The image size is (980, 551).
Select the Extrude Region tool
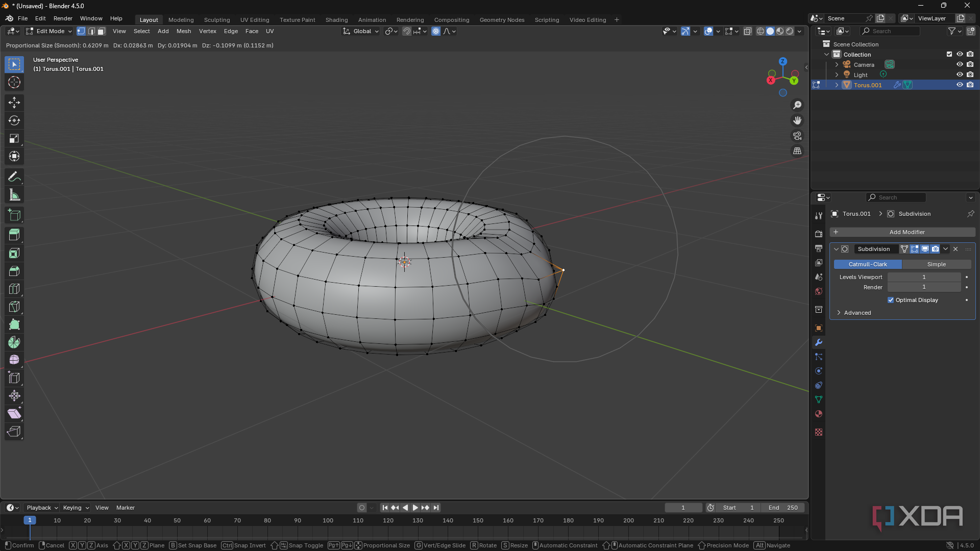[14, 235]
